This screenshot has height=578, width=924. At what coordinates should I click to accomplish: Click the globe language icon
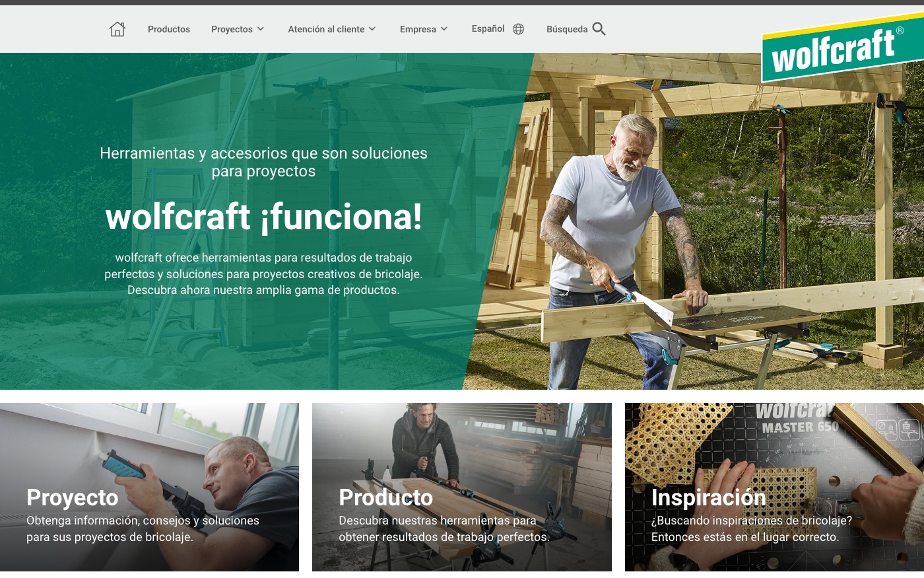pyautogui.click(x=519, y=29)
